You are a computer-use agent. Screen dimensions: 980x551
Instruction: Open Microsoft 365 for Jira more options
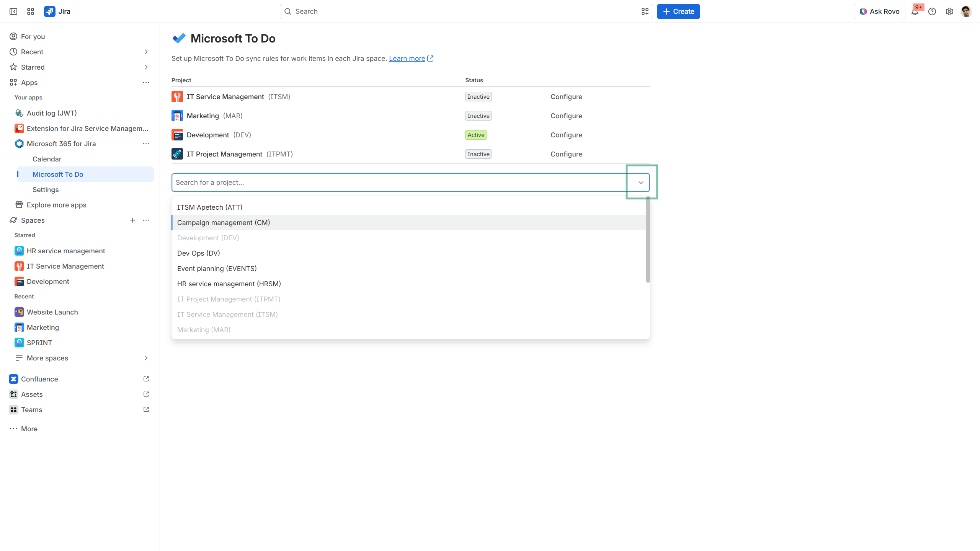point(146,143)
